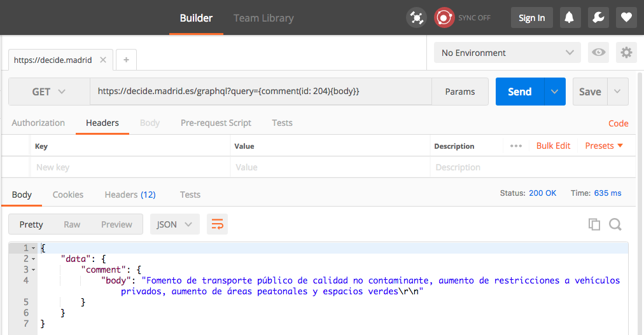
Task: Click the interceptor satellite icon
Action: point(416,18)
